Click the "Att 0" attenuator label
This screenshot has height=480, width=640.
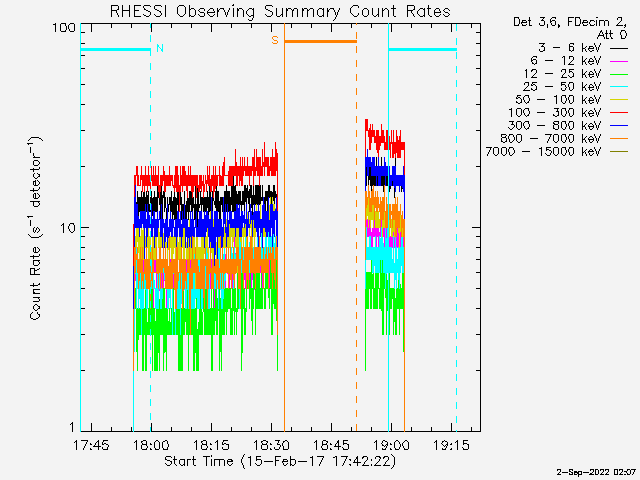pyautogui.click(x=611, y=35)
